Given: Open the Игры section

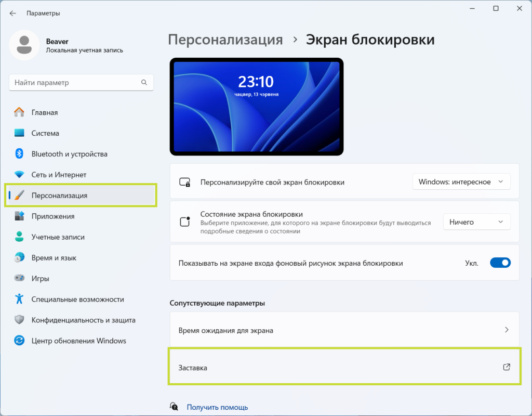Looking at the screenshot, I should pos(81,279).
